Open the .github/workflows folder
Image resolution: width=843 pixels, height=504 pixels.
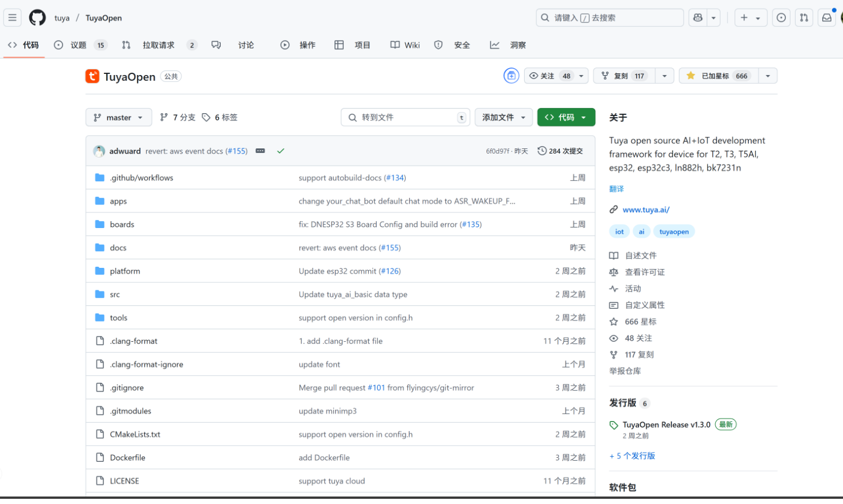pos(142,178)
